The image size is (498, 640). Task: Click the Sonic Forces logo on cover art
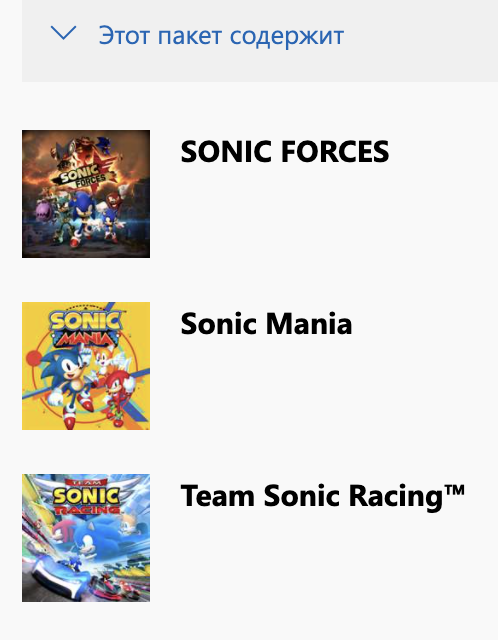pyautogui.click(x=83, y=177)
